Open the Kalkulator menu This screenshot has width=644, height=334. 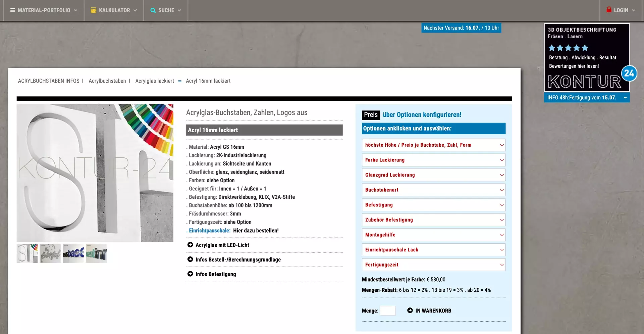tap(114, 10)
